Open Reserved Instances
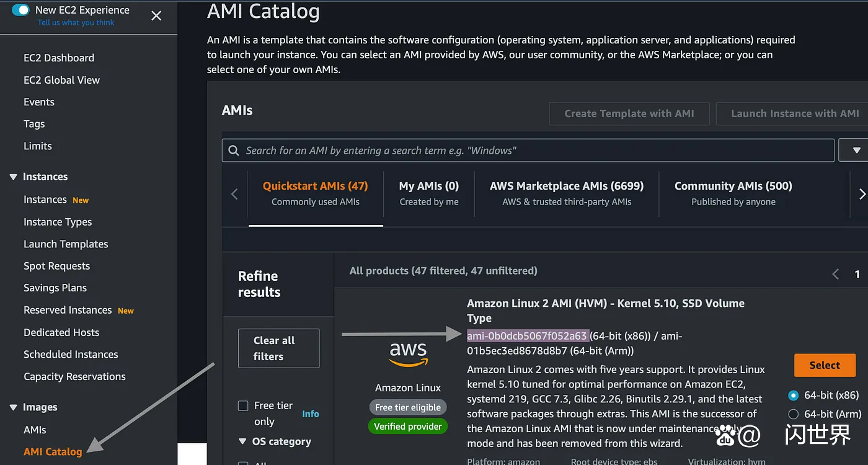Viewport: 868px width, 465px height. [68, 310]
